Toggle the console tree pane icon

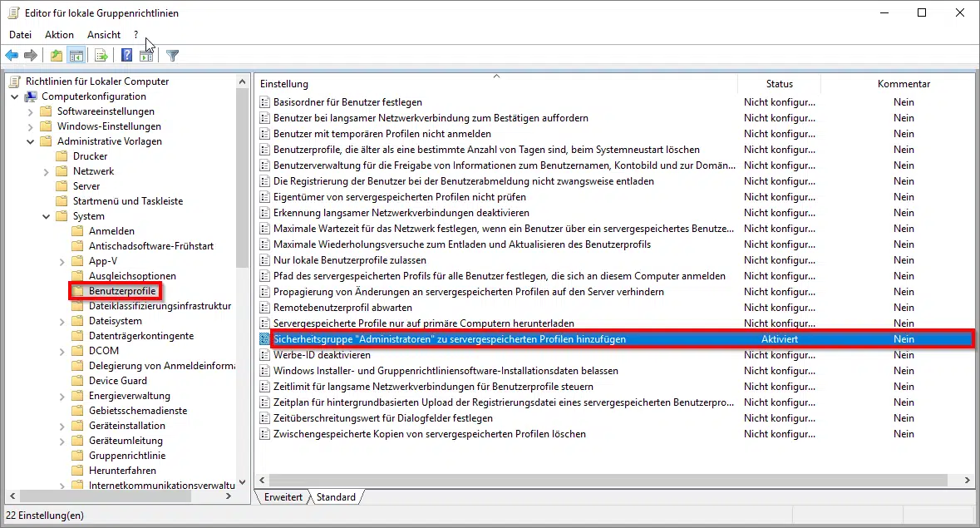coord(76,56)
